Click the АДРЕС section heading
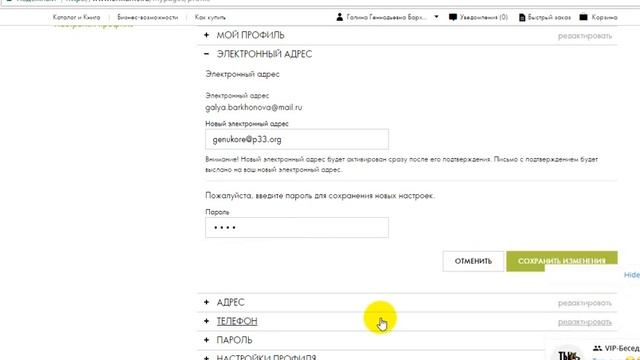The image size is (640, 360). point(231,302)
